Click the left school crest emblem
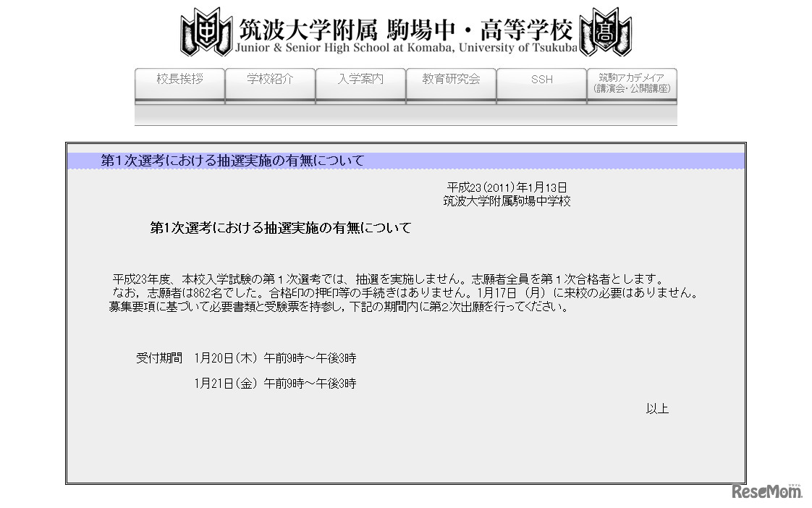The height and width of the screenshot is (508, 812). point(205,33)
